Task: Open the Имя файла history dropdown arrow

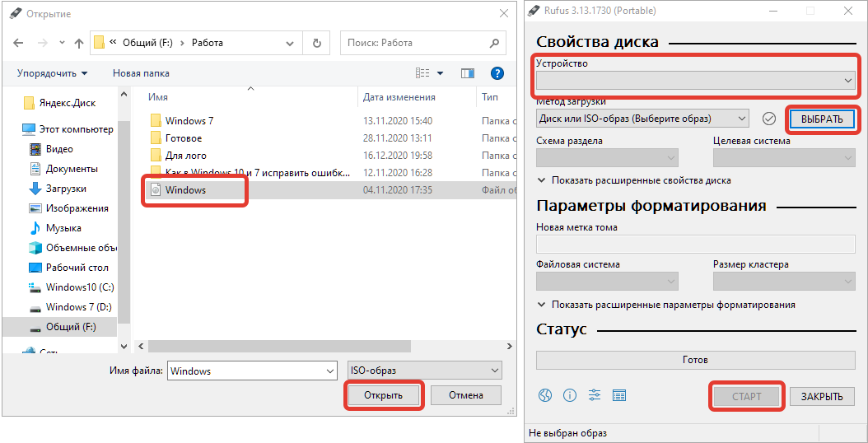Action: point(330,371)
